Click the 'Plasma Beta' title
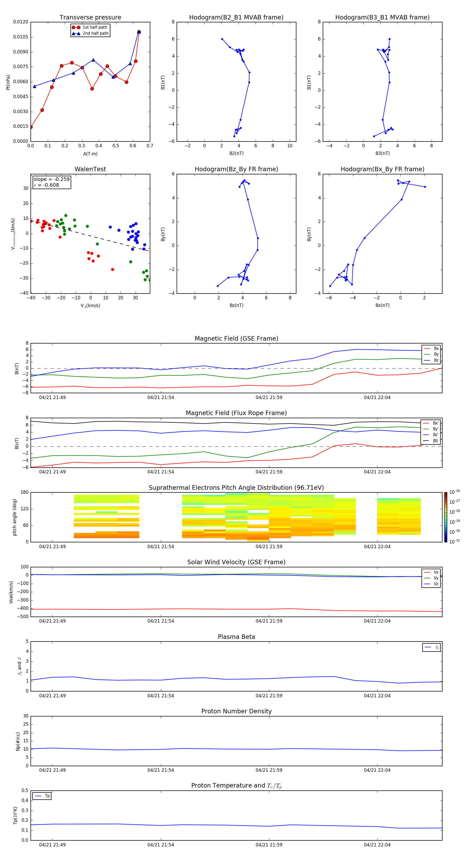The height and width of the screenshot is (868, 473). [236, 637]
